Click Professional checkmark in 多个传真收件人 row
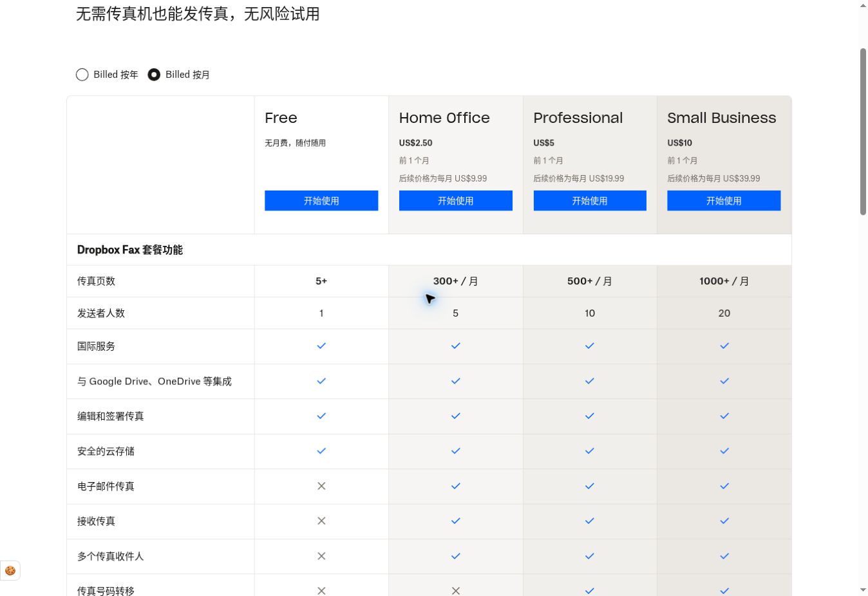 [x=590, y=556]
